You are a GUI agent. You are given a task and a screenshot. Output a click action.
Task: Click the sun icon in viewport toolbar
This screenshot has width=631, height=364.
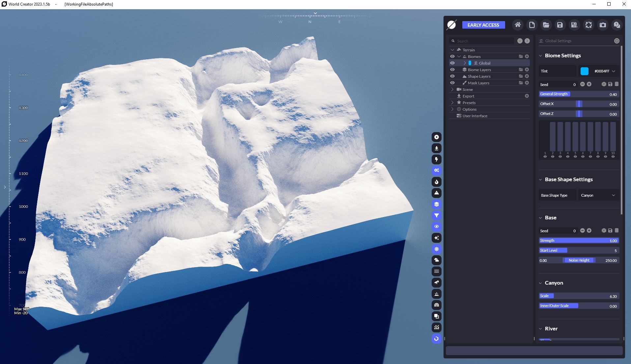[x=437, y=249]
